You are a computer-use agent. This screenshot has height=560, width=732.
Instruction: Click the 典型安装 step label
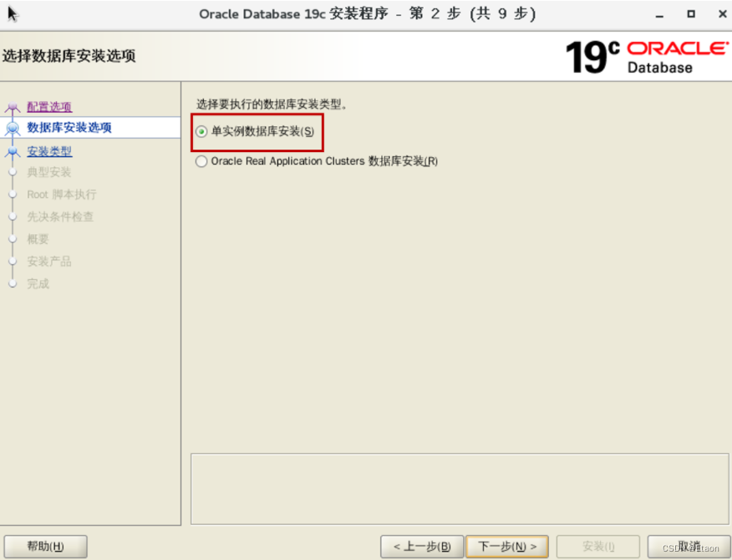coord(48,172)
